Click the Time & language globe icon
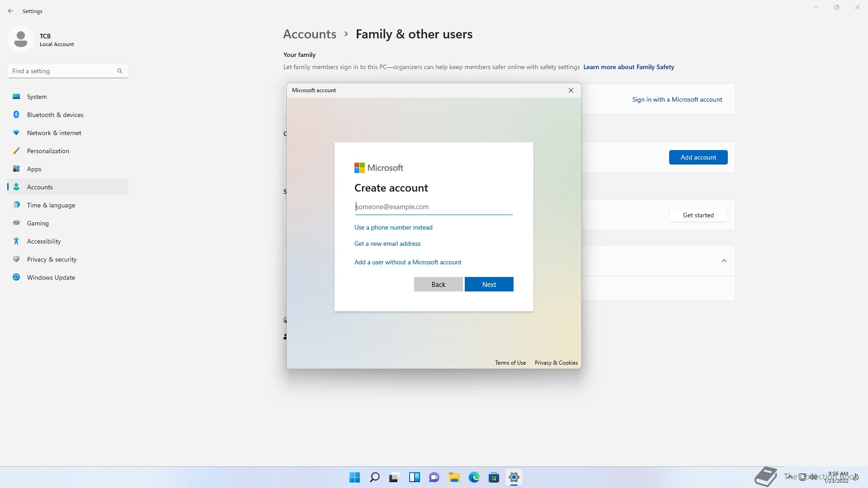This screenshot has height=488, width=868. click(x=16, y=205)
